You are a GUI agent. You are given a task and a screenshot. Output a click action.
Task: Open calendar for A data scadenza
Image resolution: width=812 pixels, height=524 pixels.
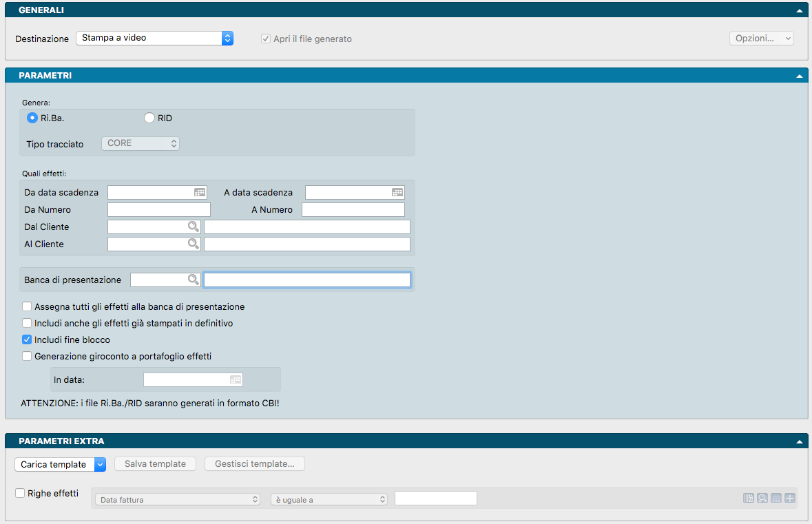coord(397,193)
